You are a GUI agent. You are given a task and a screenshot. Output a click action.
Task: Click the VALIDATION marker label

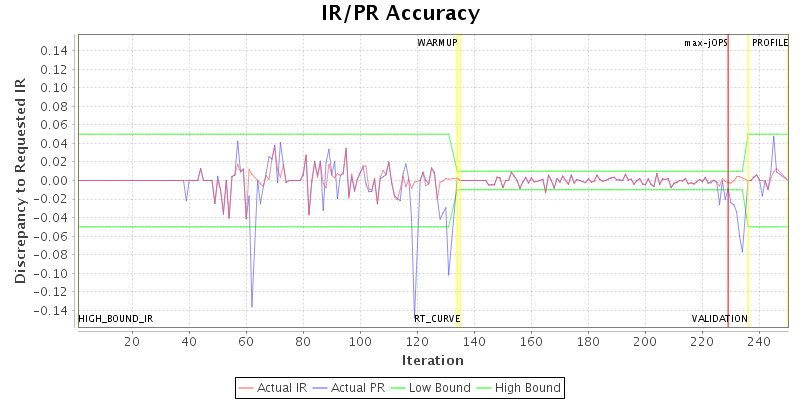click(719, 319)
